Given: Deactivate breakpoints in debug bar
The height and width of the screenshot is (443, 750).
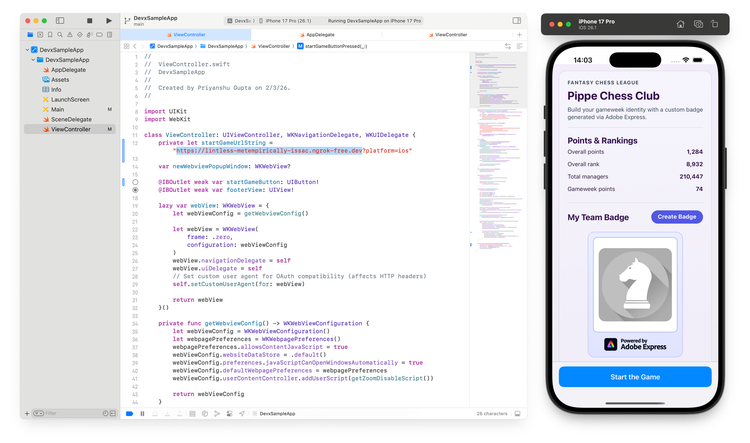Looking at the screenshot, I should [x=129, y=414].
